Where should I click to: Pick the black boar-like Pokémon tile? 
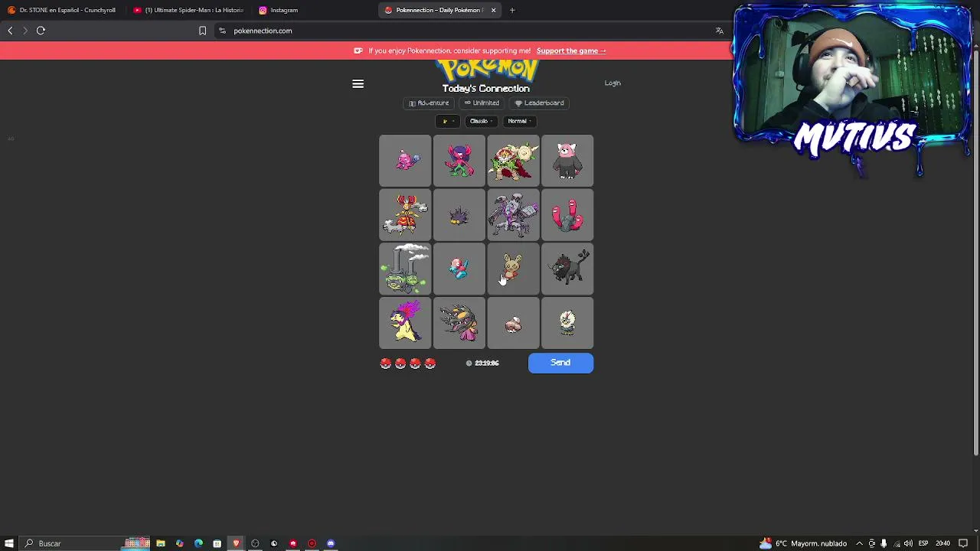pos(567,269)
